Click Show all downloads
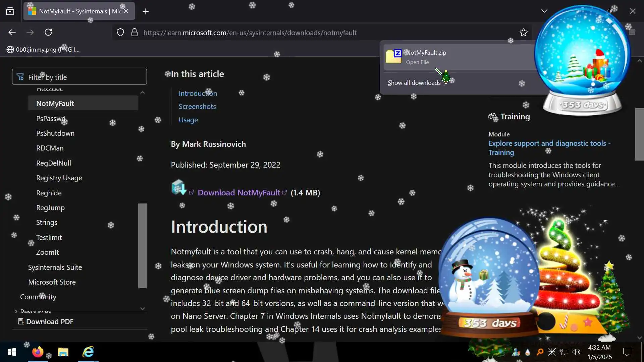Screen dimensions: 644x362 (414, 83)
